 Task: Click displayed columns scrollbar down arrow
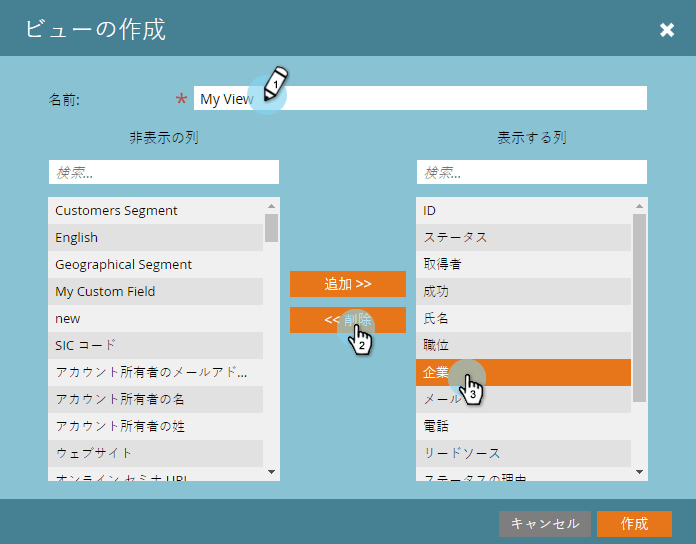coord(640,472)
